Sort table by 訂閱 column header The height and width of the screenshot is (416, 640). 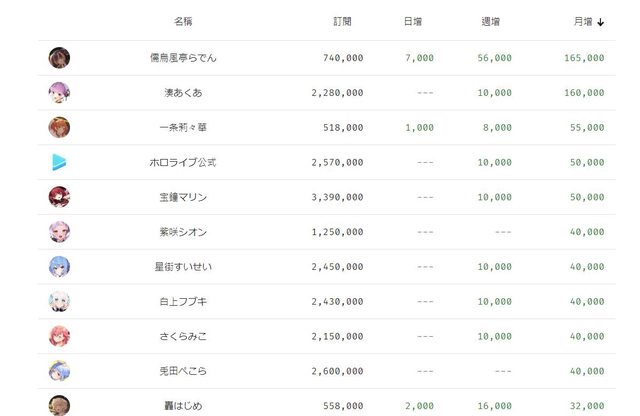(x=343, y=21)
